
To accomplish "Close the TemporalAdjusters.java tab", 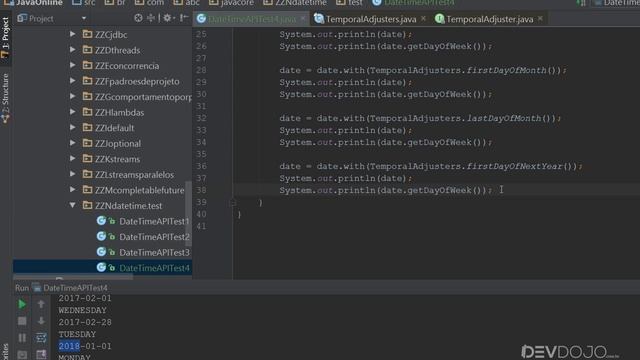I will [423, 19].
